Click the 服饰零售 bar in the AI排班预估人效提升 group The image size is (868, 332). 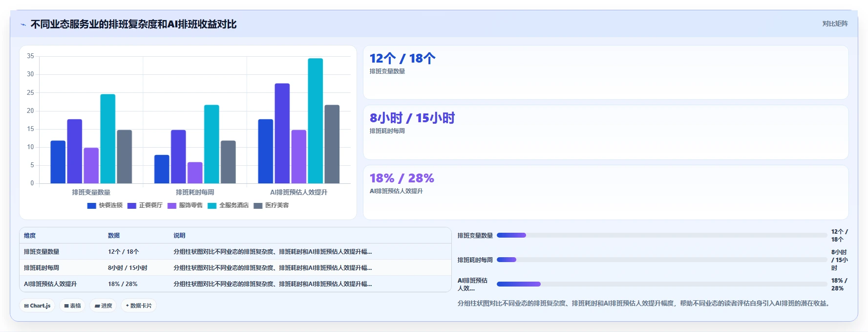click(x=299, y=157)
